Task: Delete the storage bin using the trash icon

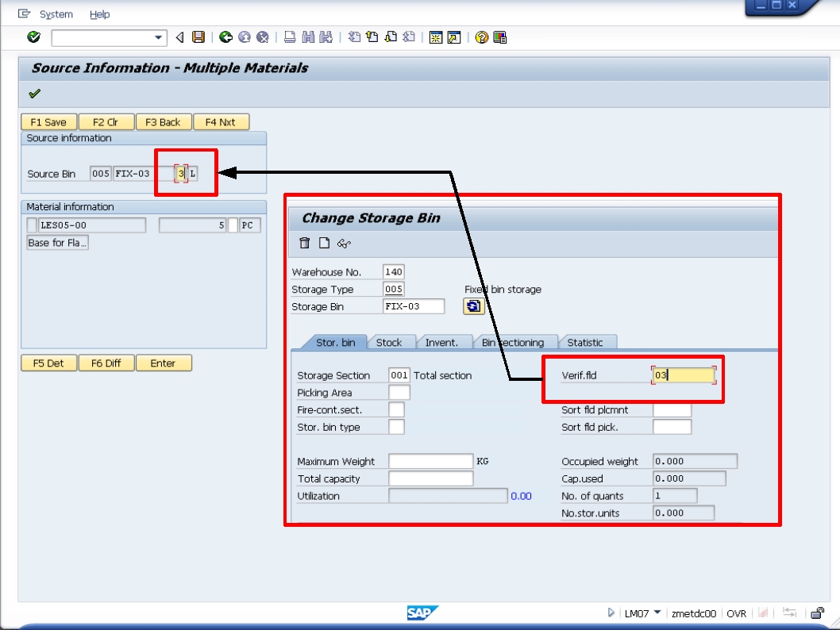Action: [306, 244]
